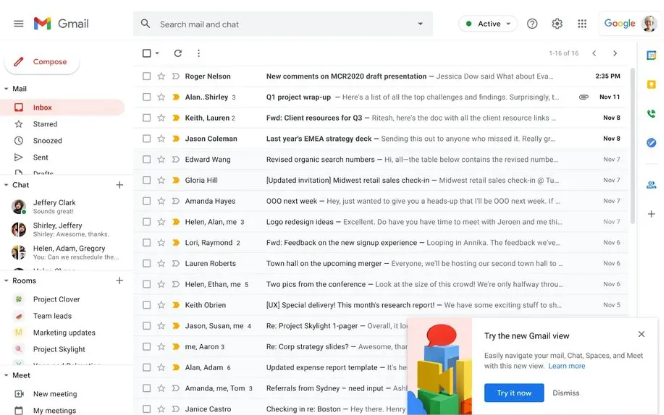This screenshot has height=415, width=664.
Task: Compose a new email
Action: (42, 62)
